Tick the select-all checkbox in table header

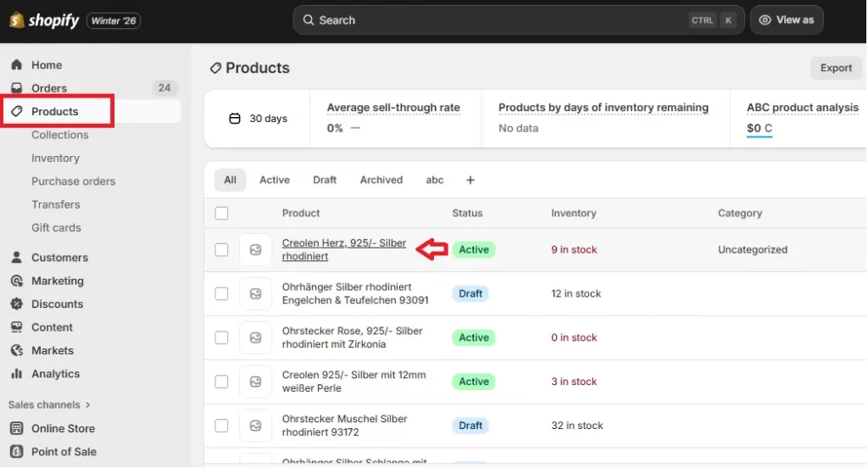[x=221, y=214]
